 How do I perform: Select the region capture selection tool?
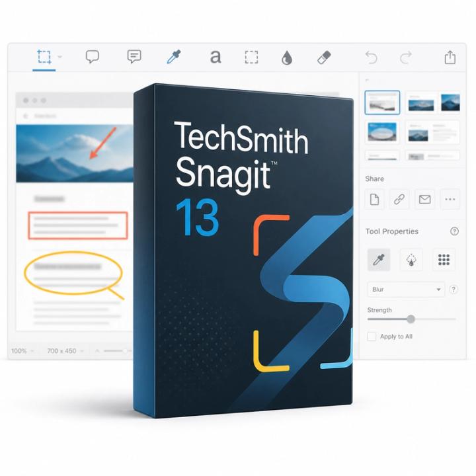[44, 57]
